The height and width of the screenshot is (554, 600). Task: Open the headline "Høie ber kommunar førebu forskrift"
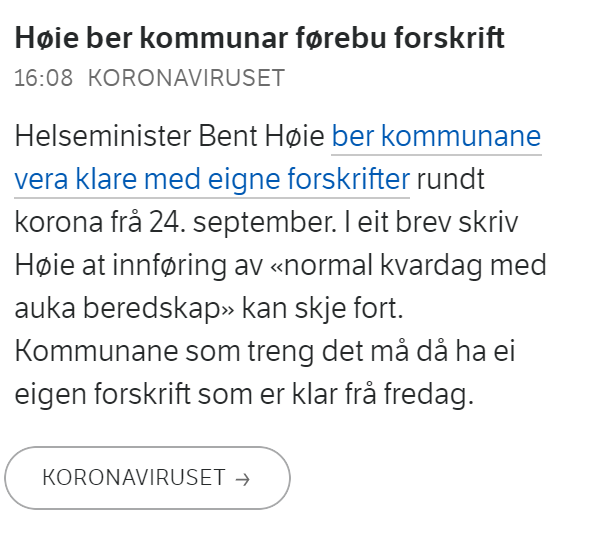pyautogui.click(x=259, y=38)
